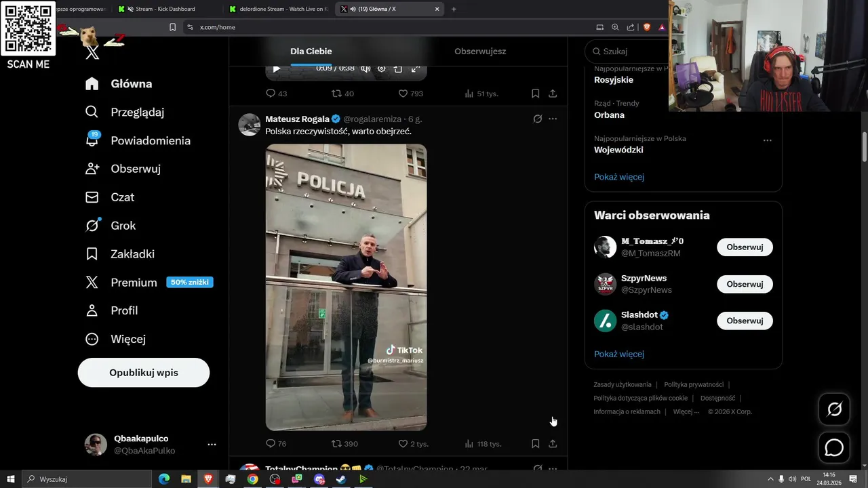Click the Szukaj search field
The image size is (868, 488).
(627, 52)
